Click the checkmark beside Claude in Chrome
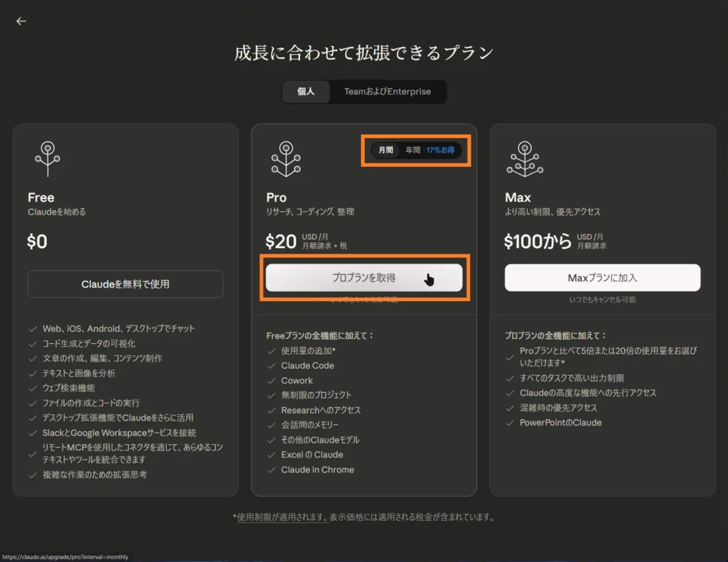Image resolution: width=728 pixels, height=562 pixels. coord(270,470)
